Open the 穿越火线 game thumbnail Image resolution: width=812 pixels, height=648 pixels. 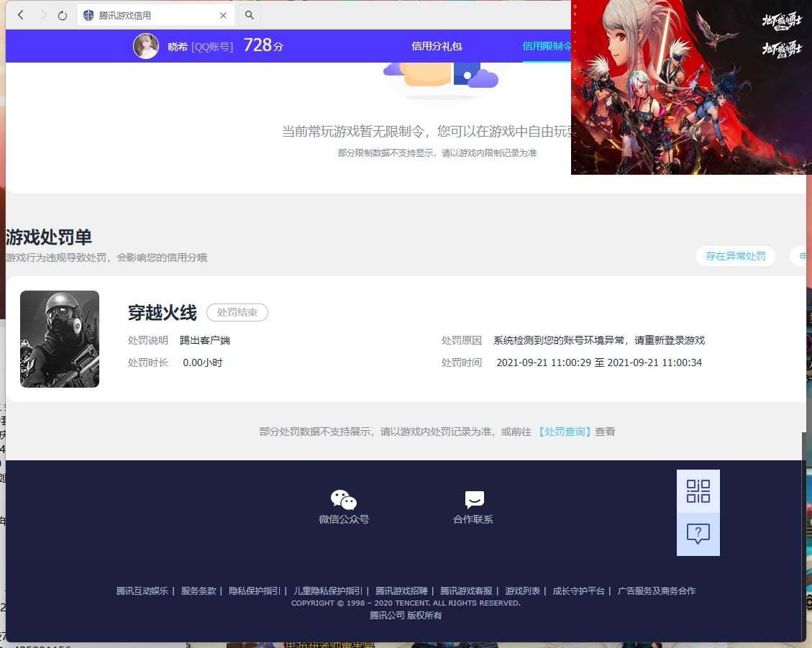60,339
